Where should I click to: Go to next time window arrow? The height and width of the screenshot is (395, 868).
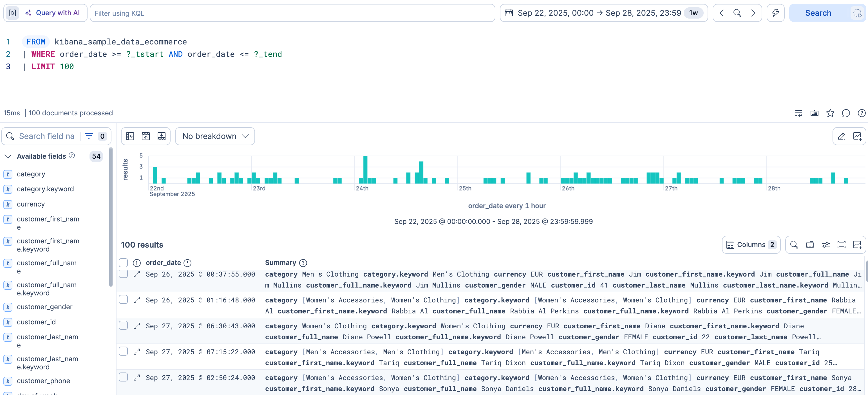pos(753,13)
